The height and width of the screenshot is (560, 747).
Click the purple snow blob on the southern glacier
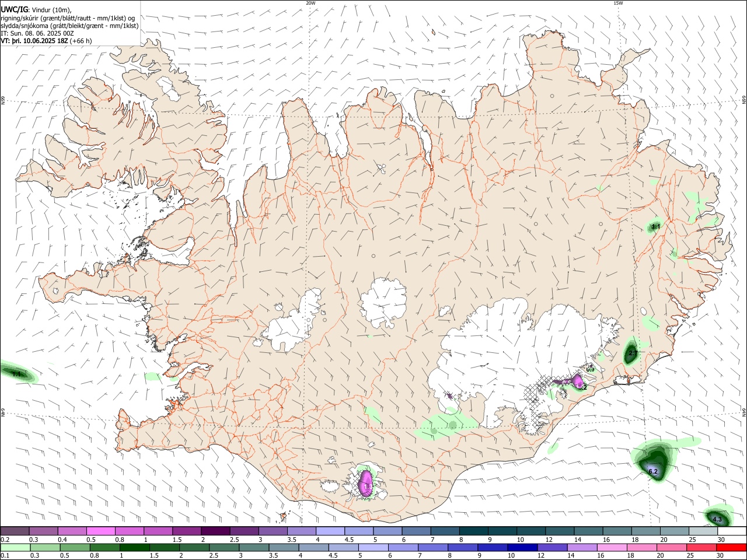[366, 484]
